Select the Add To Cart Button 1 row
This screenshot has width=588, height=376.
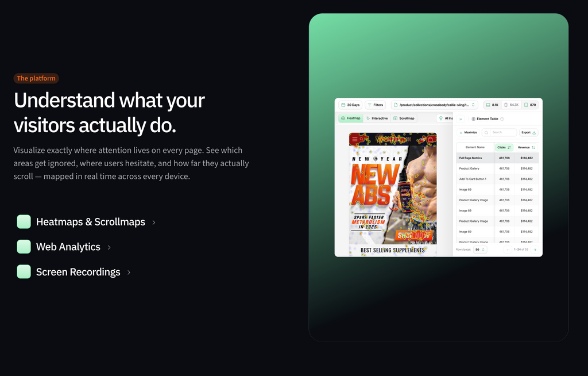point(497,179)
